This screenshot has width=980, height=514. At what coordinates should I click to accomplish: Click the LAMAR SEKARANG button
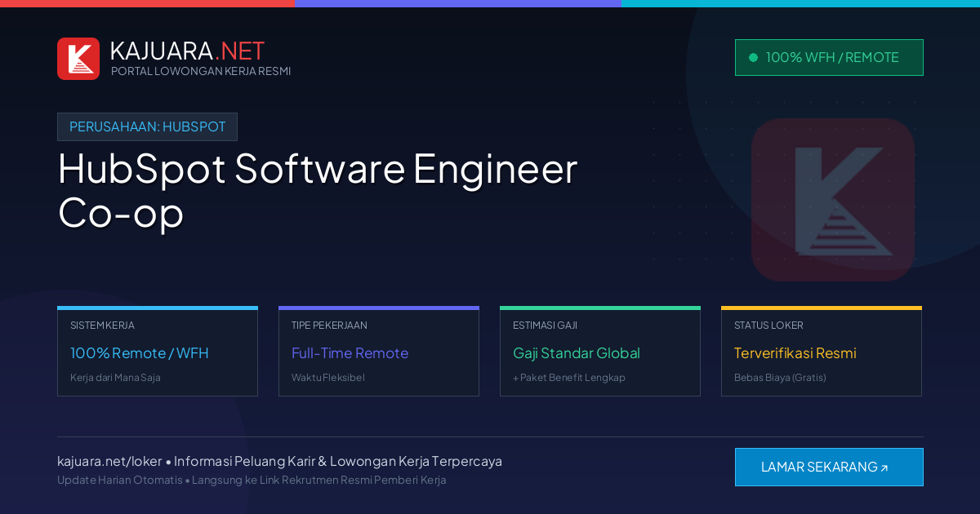coord(829,467)
